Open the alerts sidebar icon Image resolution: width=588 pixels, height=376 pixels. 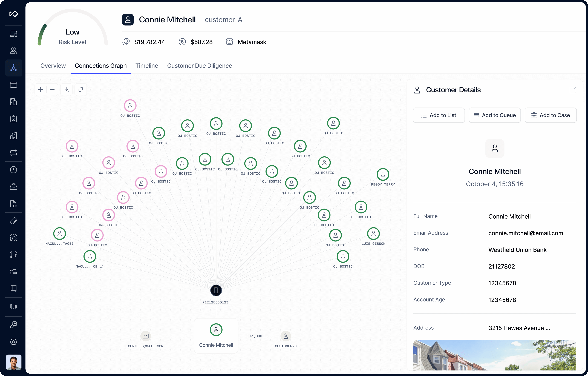13,170
